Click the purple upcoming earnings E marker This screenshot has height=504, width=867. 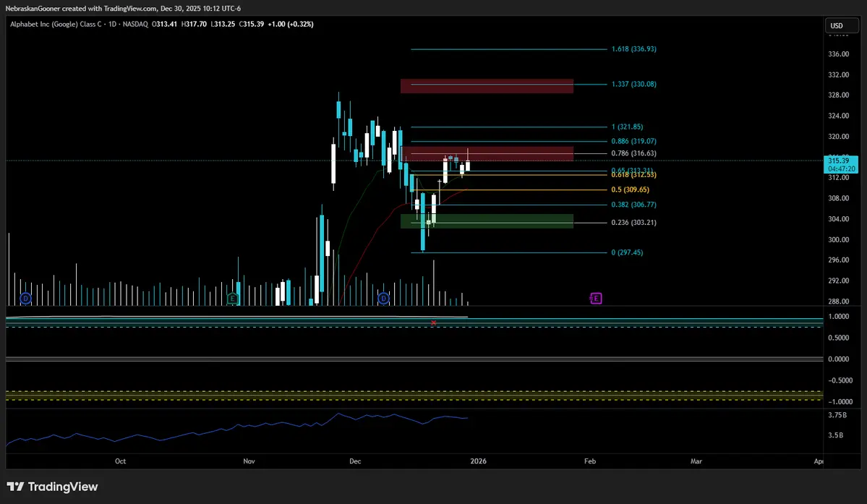596,299
